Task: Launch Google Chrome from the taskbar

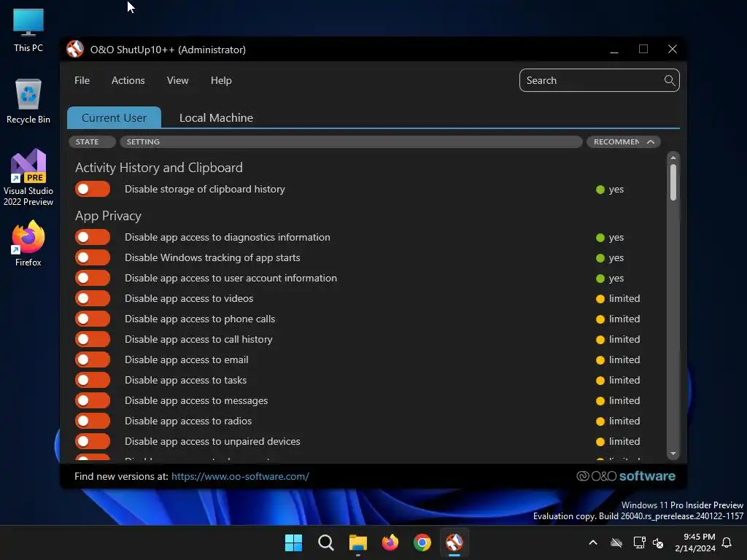Action: tap(422, 542)
